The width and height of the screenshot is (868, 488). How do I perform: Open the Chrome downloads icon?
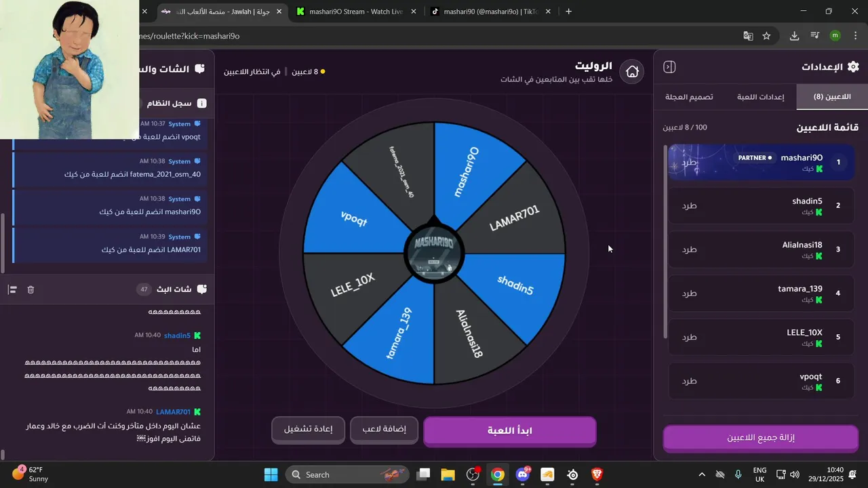pyautogui.click(x=794, y=36)
